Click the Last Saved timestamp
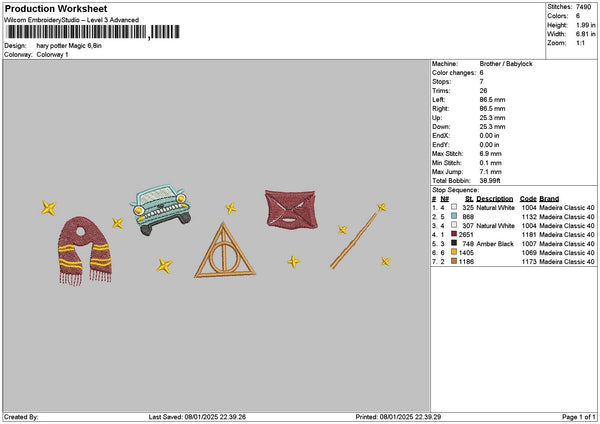Image resolution: width=600 pixels, height=424 pixels. tap(197, 417)
